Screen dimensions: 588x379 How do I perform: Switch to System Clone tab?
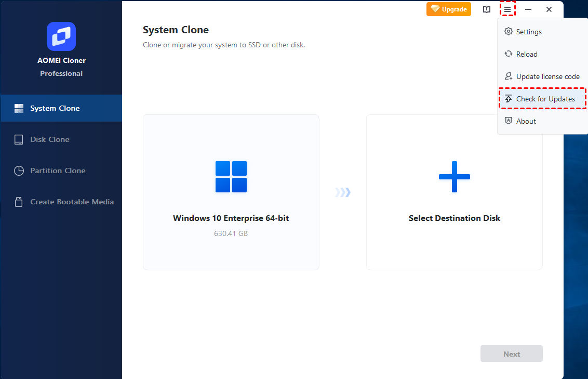point(61,108)
